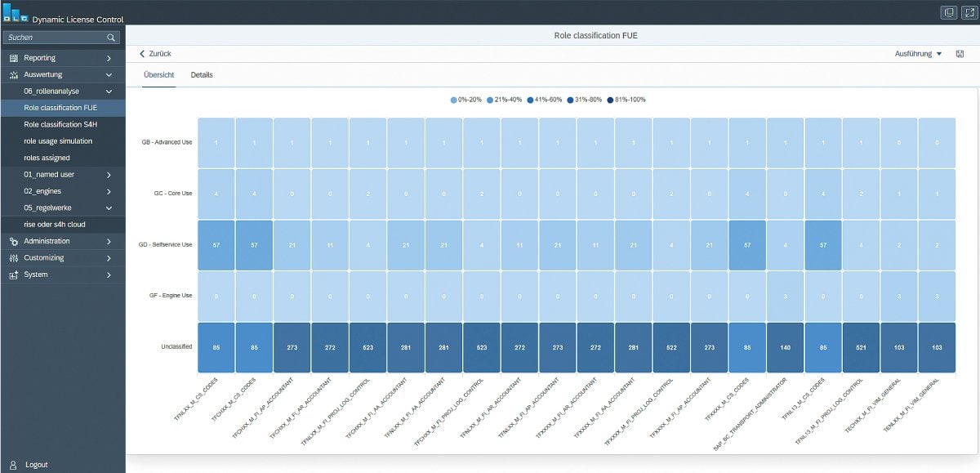The height and width of the screenshot is (473, 980).
Task: Collapse the 06_rollenanalyse tree node
Action: click(109, 91)
